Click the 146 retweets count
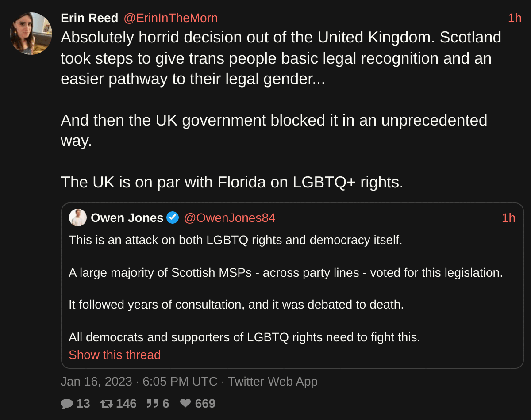The height and width of the screenshot is (420, 531). pos(126,404)
